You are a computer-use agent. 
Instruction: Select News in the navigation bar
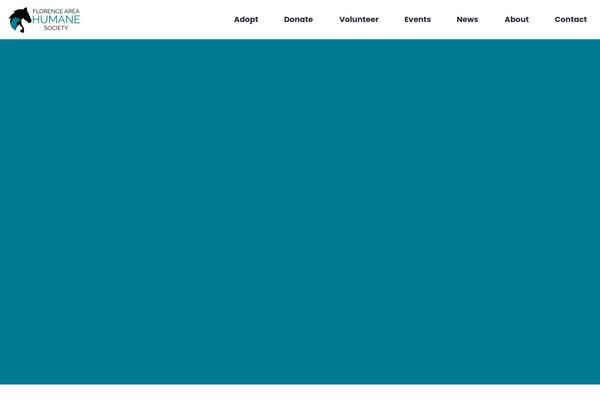(467, 20)
